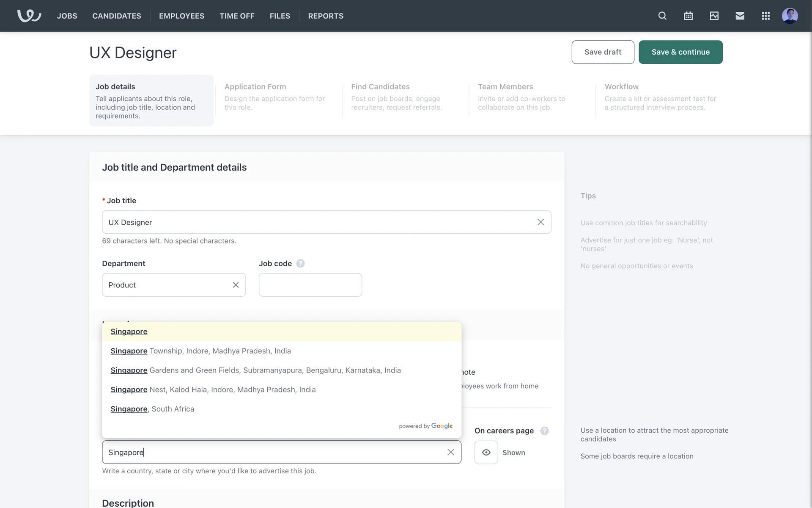Choose Singapore Township, Indore suggestion
This screenshot has height=508, width=812.
[200, 351]
